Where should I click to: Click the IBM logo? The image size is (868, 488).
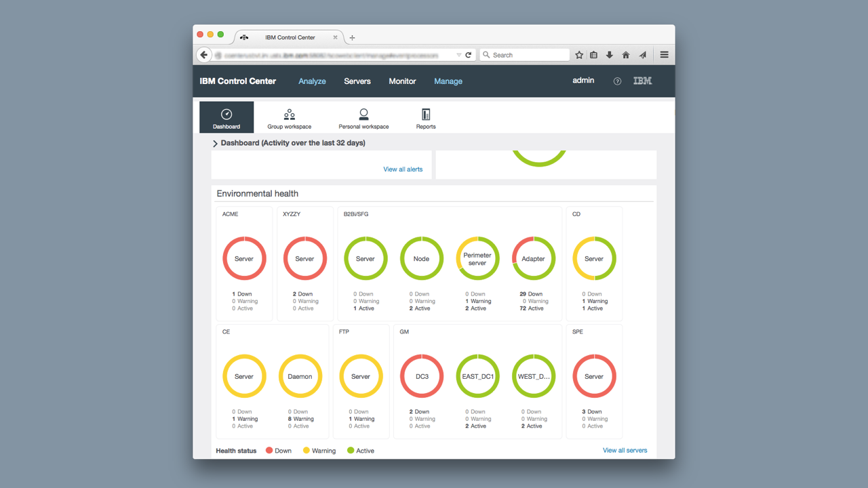[x=642, y=81]
